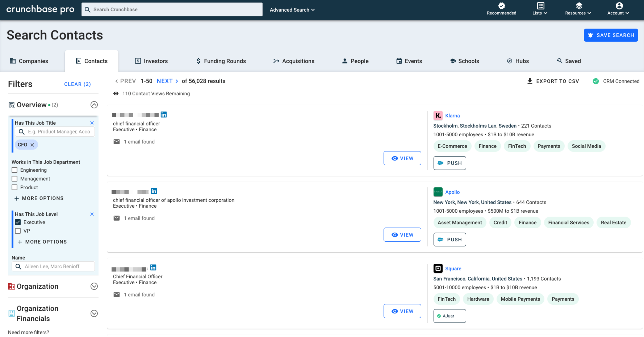The width and height of the screenshot is (644, 337).
Task: Switch to the People tab
Action: tap(355, 61)
